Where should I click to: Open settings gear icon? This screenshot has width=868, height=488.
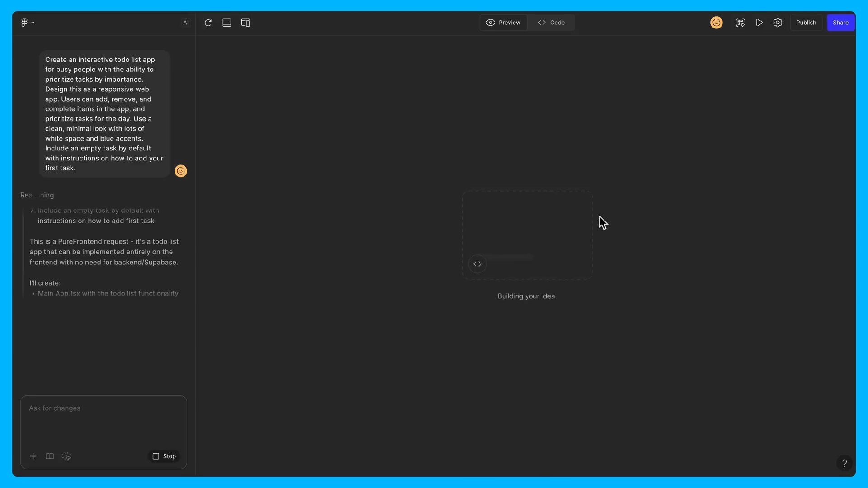tap(778, 23)
